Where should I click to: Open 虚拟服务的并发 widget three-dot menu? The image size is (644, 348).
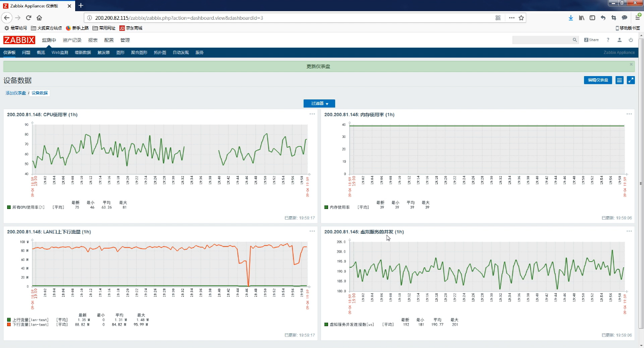629,231
